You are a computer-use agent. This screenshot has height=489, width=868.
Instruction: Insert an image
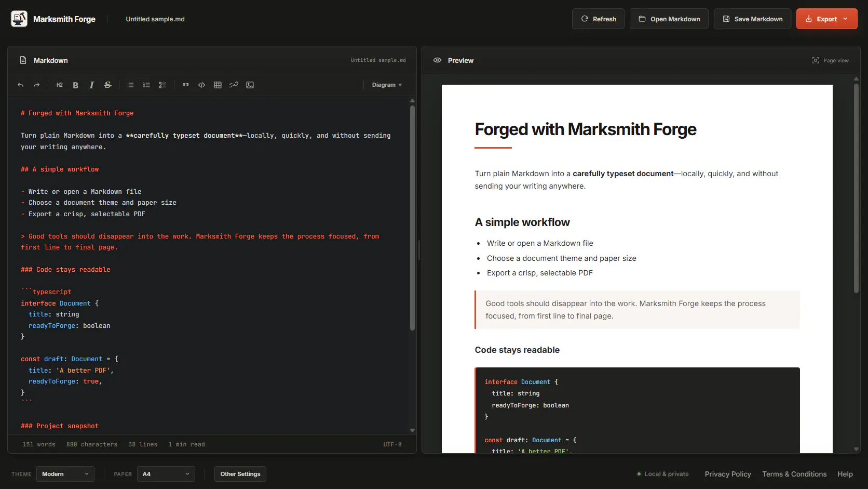pyautogui.click(x=250, y=85)
